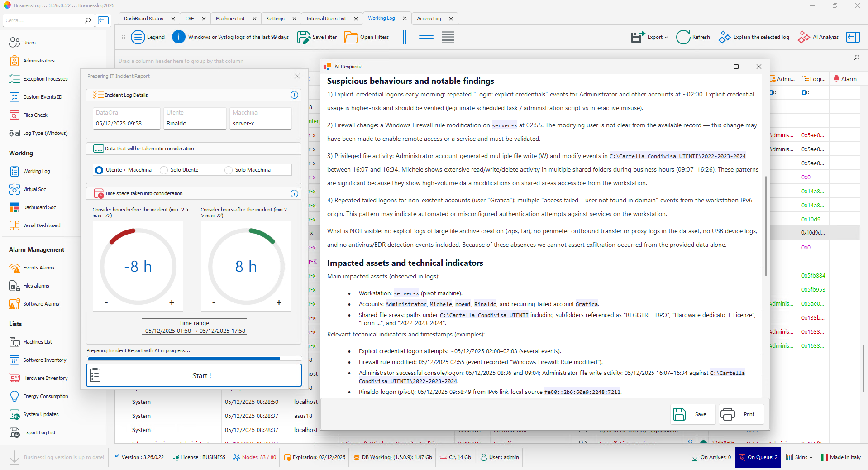Viewport: 868px width, 470px height.
Task: Select the Solo Utente radio option
Action: [164, 170]
